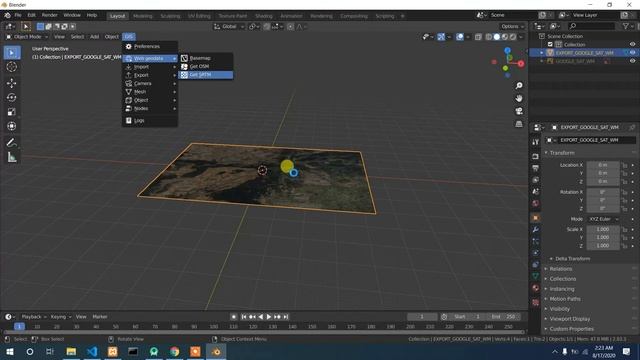Open the Add menu in viewport header

pos(94,37)
